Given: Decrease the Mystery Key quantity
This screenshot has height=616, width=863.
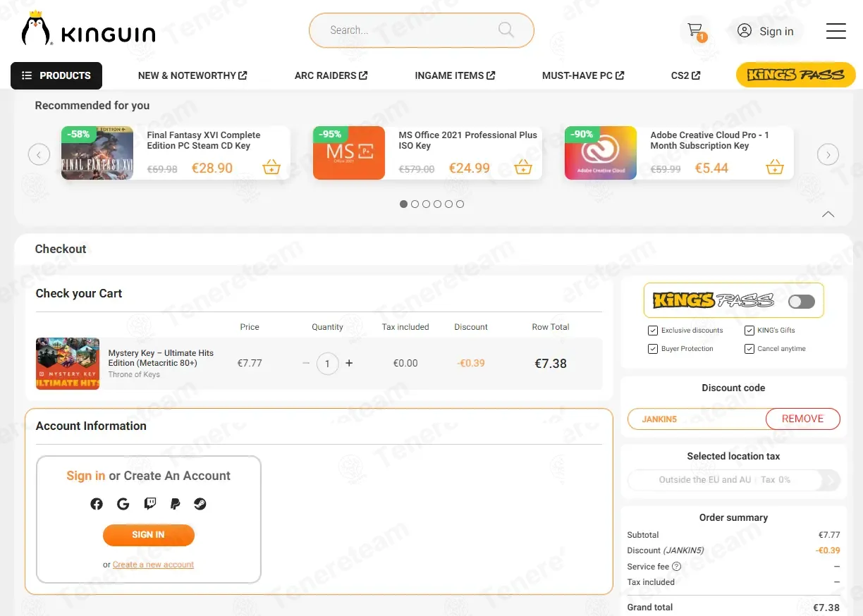Looking at the screenshot, I should [306, 364].
